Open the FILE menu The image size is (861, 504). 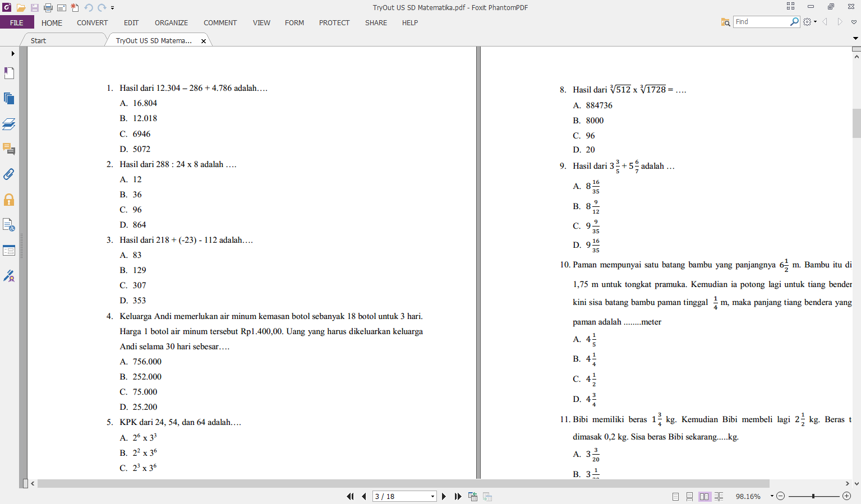click(17, 22)
